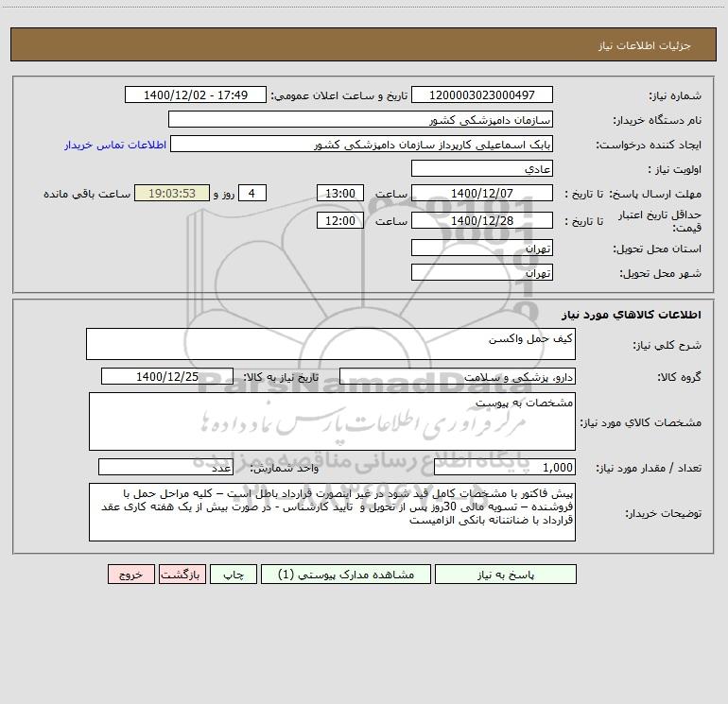Click the گروه کالا label
728x704 pixels.
(680, 377)
